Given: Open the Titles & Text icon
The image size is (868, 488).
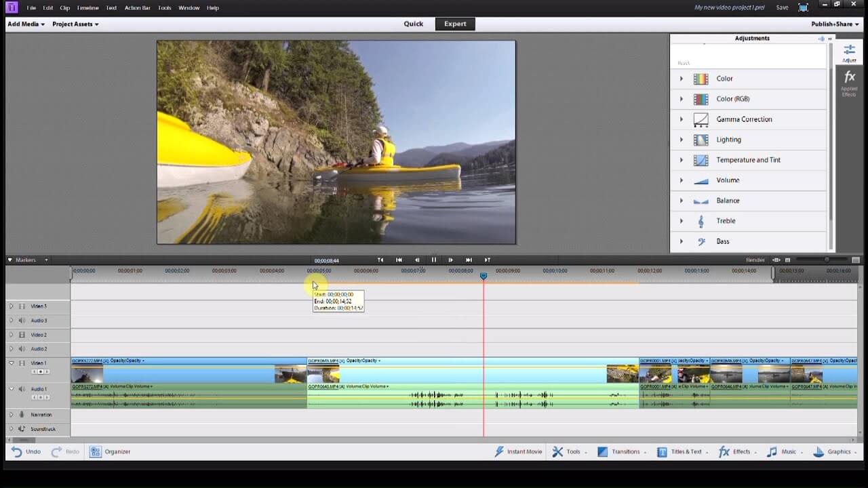Looking at the screenshot, I should click(x=662, y=451).
